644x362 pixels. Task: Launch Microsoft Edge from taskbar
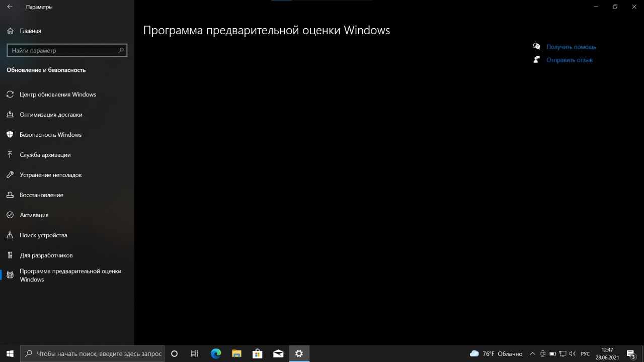pos(216,353)
